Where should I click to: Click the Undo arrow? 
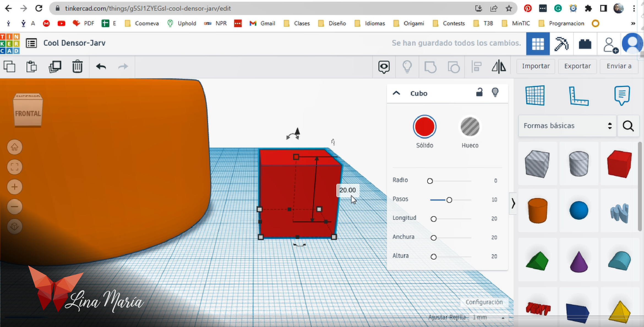point(101,67)
